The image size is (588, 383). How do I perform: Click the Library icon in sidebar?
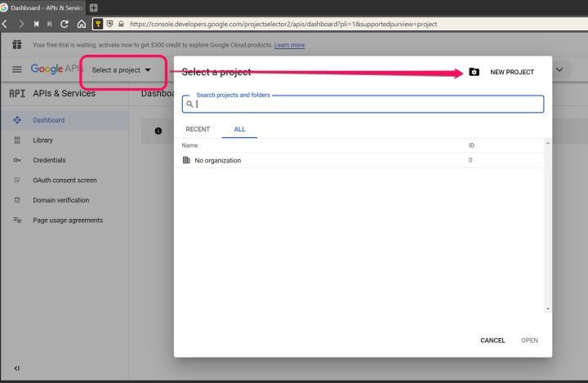(x=16, y=140)
